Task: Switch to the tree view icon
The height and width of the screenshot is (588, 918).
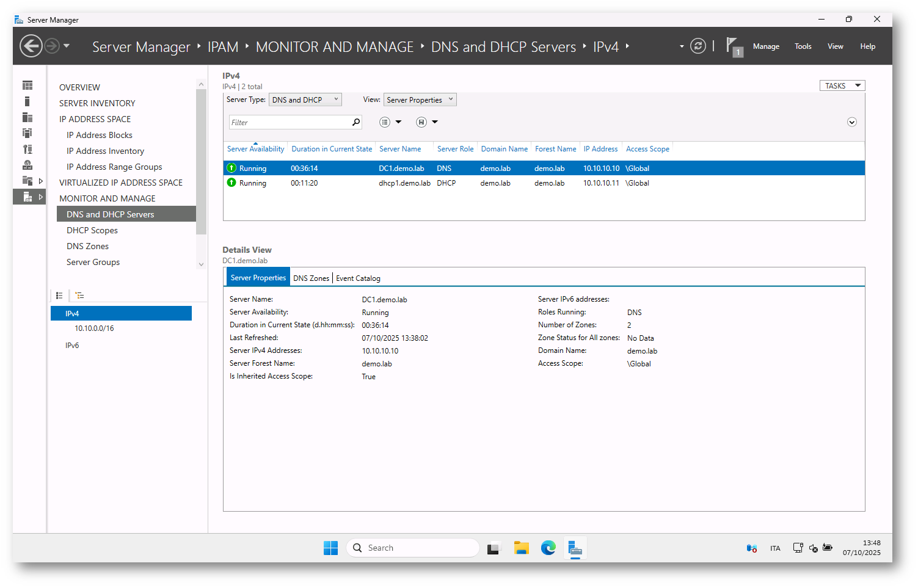Action: (79, 296)
